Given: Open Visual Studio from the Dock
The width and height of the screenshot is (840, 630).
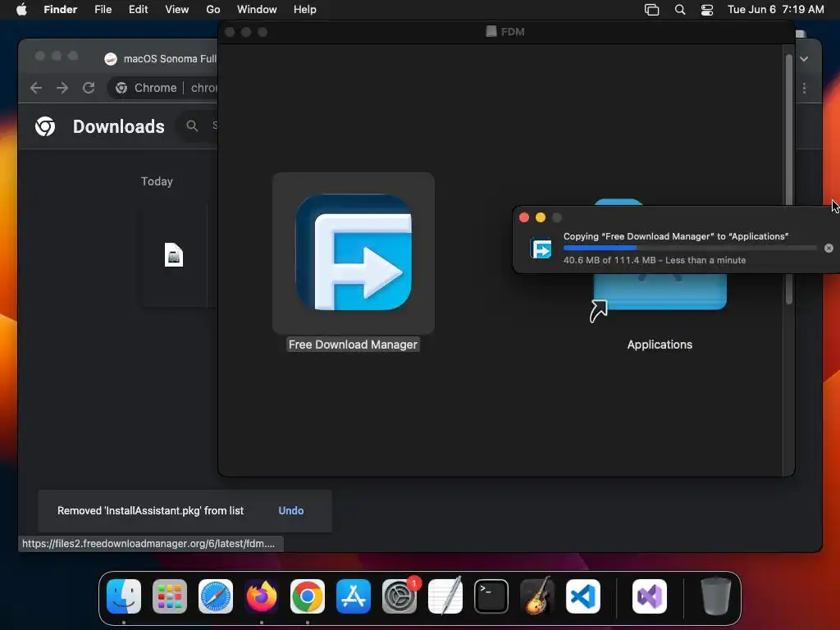Looking at the screenshot, I should click(x=650, y=596).
